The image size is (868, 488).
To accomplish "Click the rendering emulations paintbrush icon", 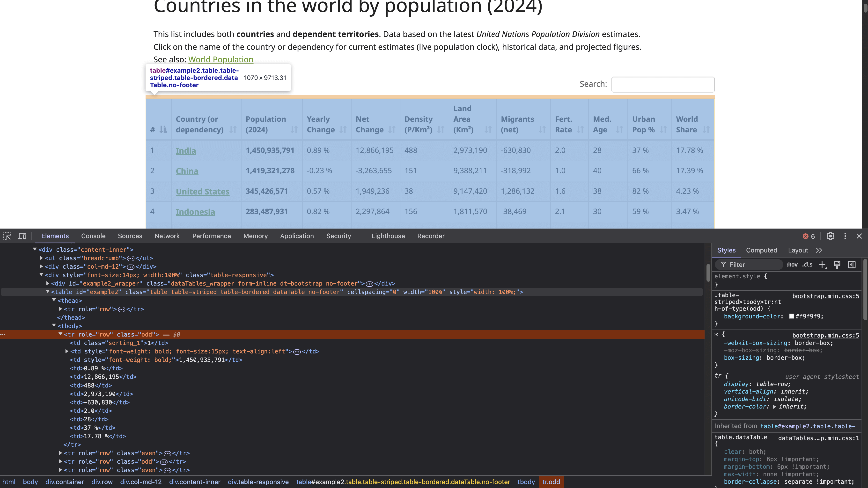I will (837, 265).
